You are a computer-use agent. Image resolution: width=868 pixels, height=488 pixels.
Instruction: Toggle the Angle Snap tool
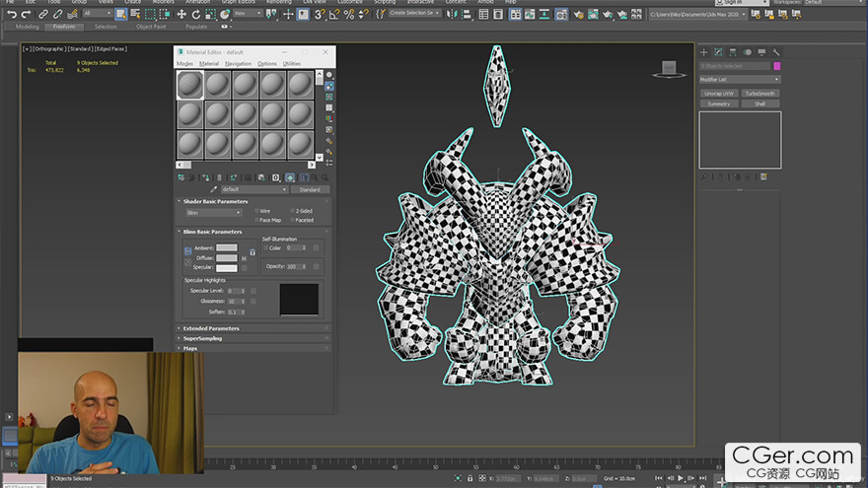click(x=333, y=15)
